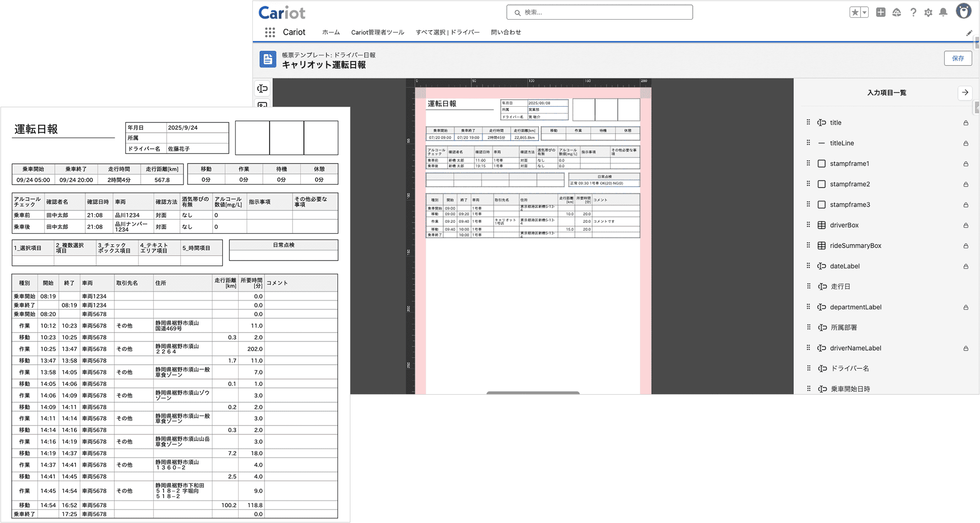Toggle the lock for stampframe2
980x523 pixels.
(966, 185)
